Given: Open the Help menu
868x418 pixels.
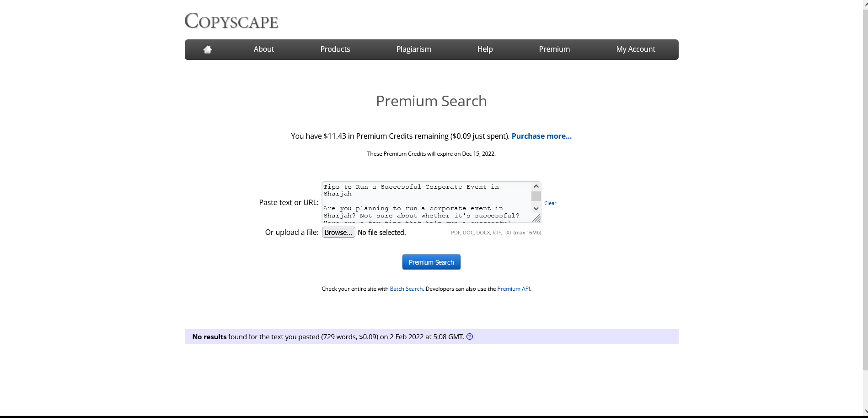Looking at the screenshot, I should point(485,49).
